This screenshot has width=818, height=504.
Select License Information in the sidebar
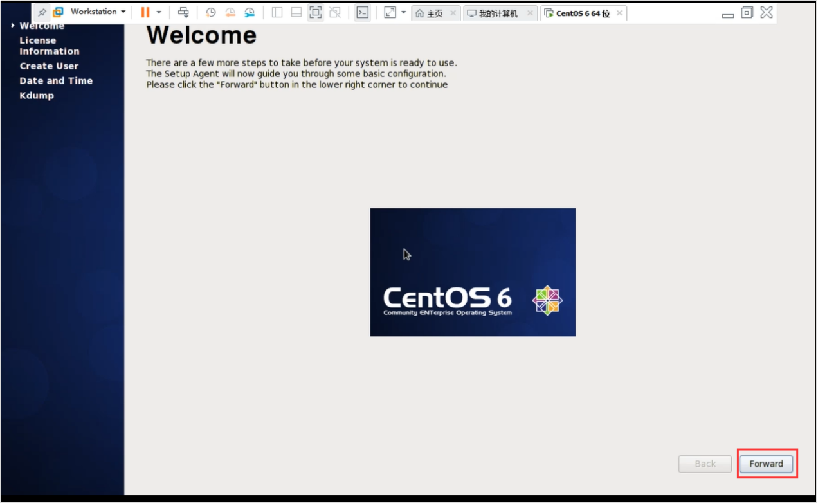[50, 46]
